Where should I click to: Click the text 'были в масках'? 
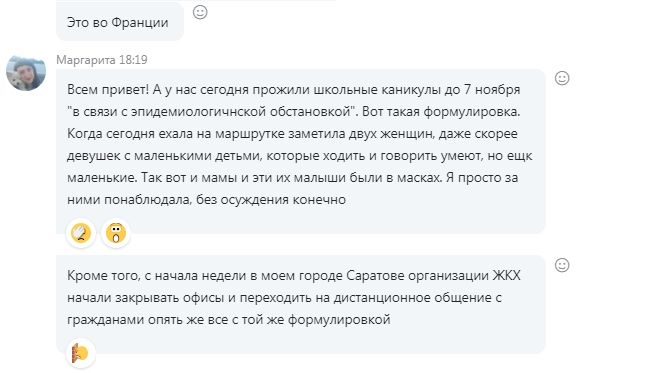tap(395, 177)
